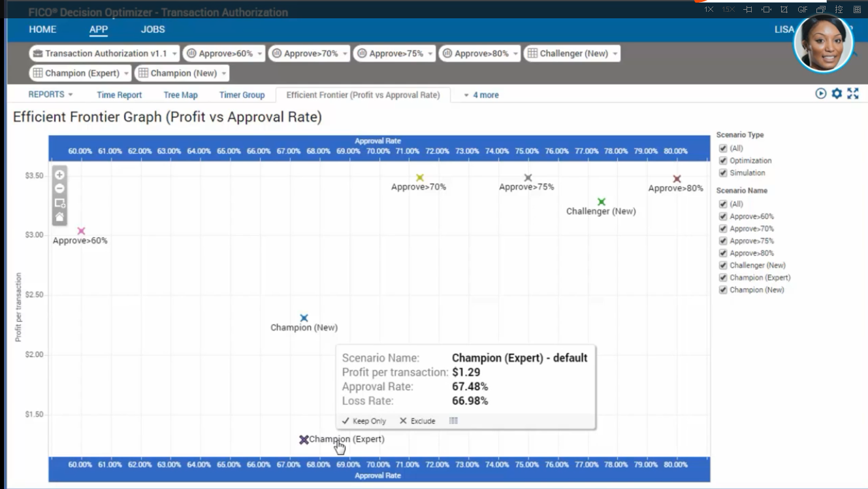Click the LISA user name
868x489 pixels.
point(784,29)
